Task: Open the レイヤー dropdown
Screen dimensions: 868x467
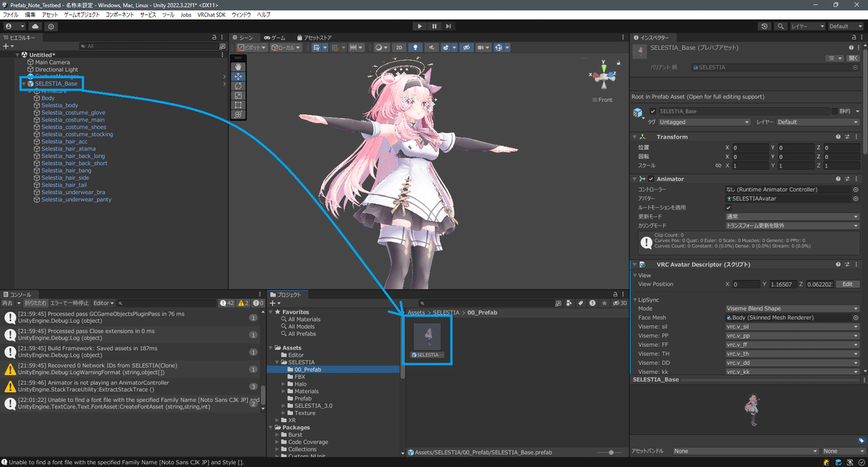Action: 808,25
